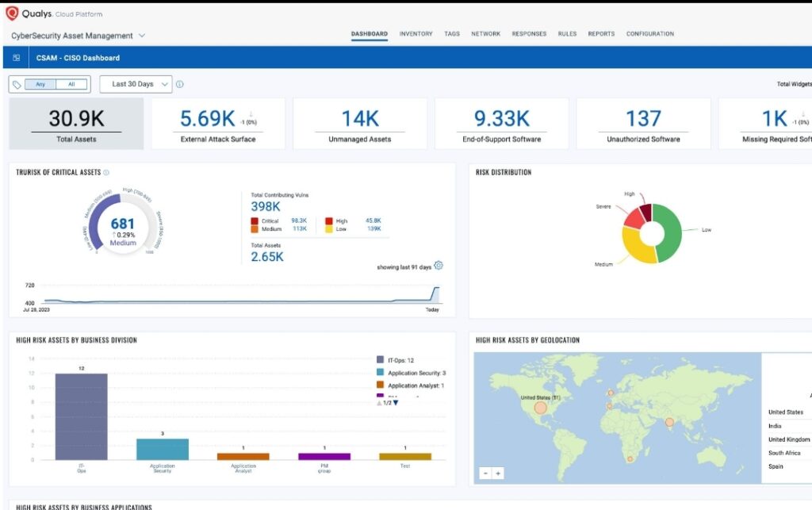Open the dashboard switcher grid icon
Image resolution: width=812 pixels, height=510 pixels.
pyautogui.click(x=17, y=58)
